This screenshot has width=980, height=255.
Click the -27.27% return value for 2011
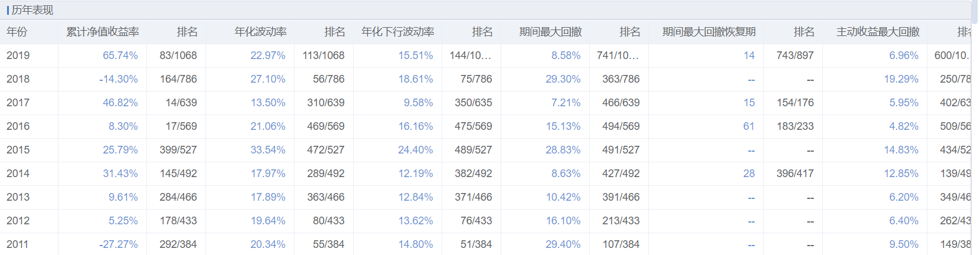tap(118, 244)
